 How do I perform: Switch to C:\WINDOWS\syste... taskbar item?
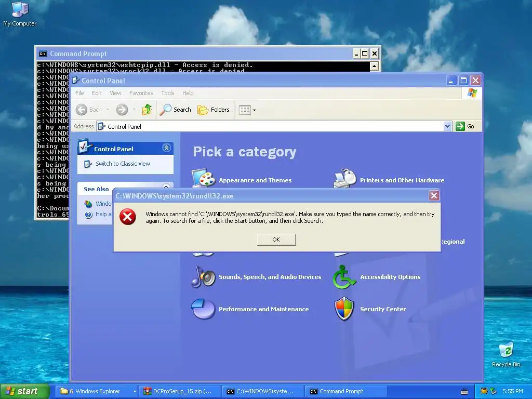point(263,391)
